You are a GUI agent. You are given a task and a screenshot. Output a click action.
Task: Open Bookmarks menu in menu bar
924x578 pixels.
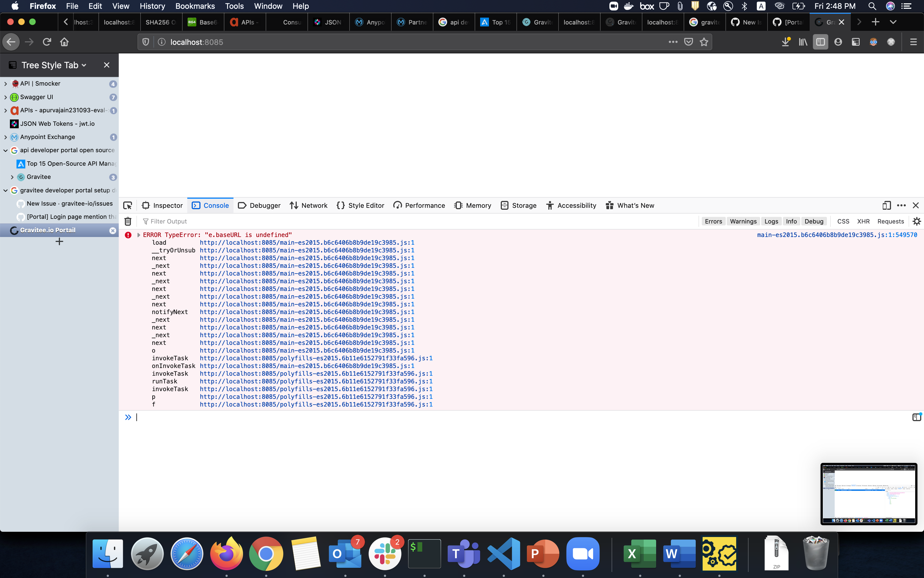(195, 6)
